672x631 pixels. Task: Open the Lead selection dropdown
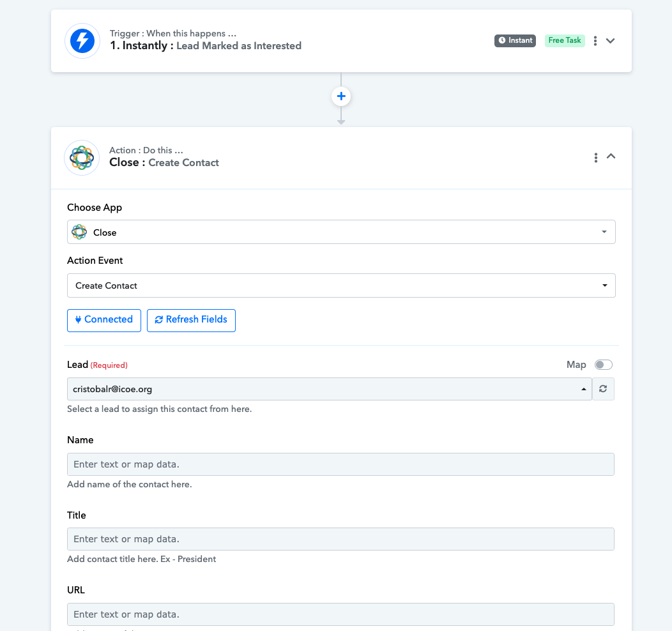pyautogui.click(x=330, y=389)
